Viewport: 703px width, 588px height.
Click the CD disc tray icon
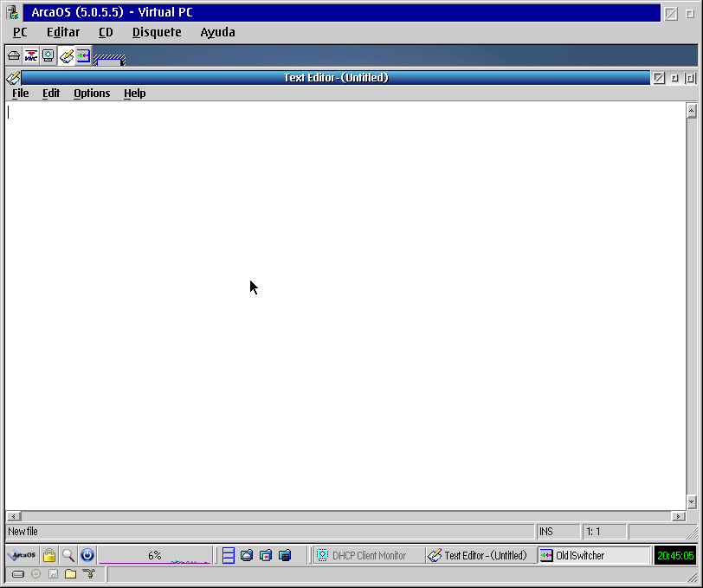coord(35,574)
